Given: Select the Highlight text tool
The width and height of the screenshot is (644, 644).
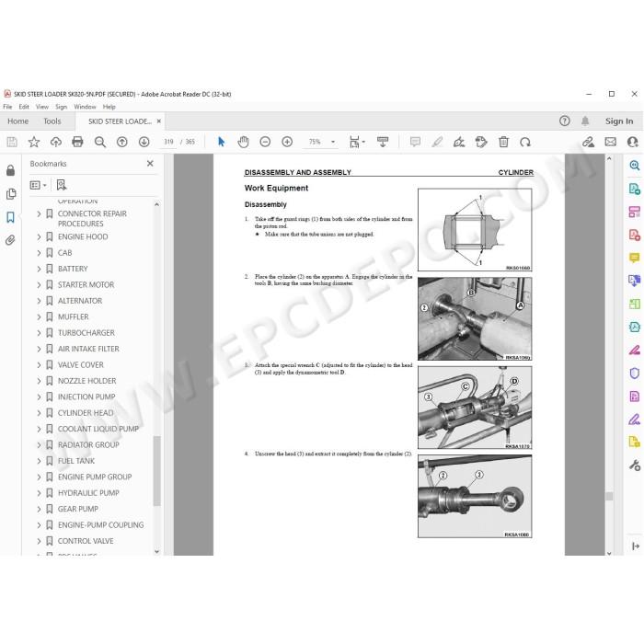Looking at the screenshot, I should 437,142.
